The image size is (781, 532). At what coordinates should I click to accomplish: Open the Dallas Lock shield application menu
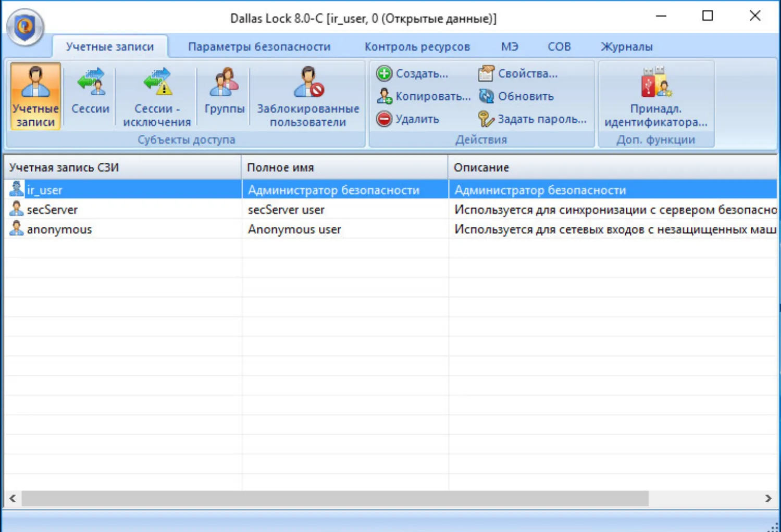pos(25,27)
